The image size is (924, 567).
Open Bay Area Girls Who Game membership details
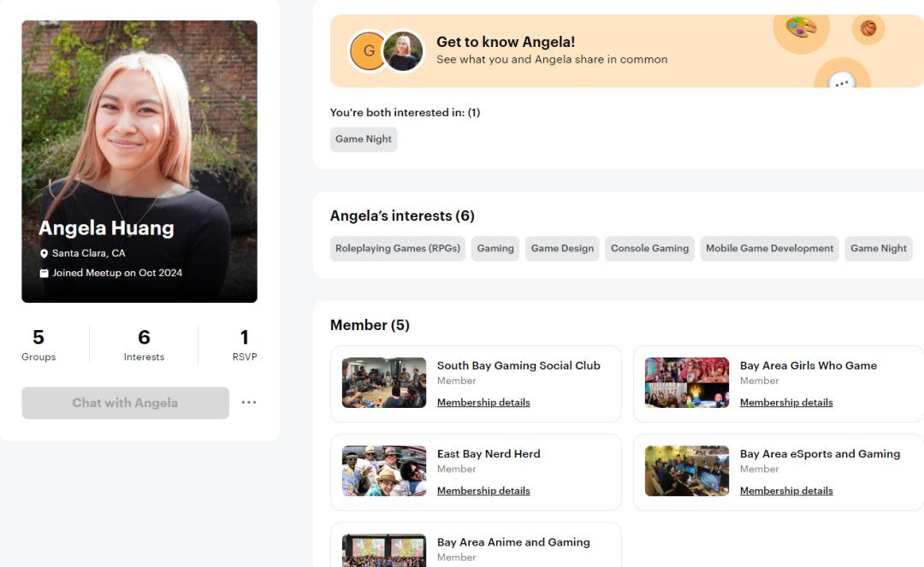pyautogui.click(x=786, y=402)
